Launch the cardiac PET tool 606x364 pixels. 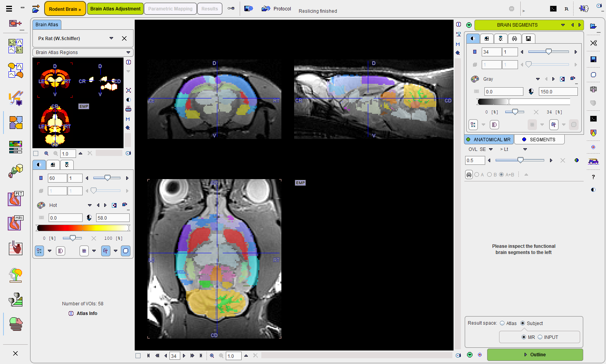(16, 198)
